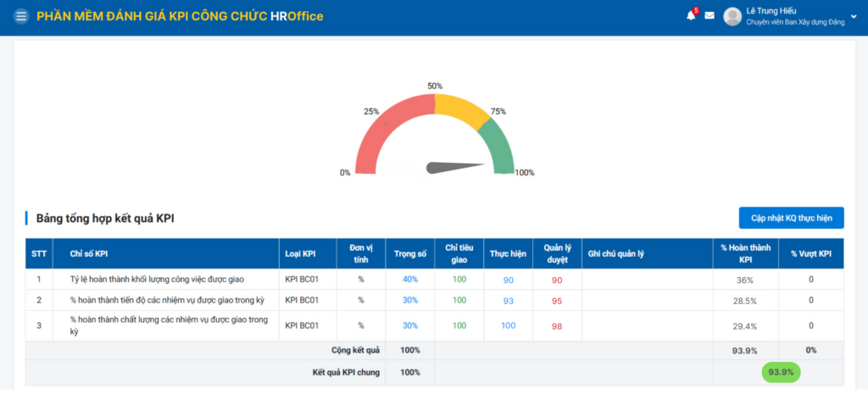Click the % Hoàn thành KPI column header

pyautogui.click(x=745, y=252)
